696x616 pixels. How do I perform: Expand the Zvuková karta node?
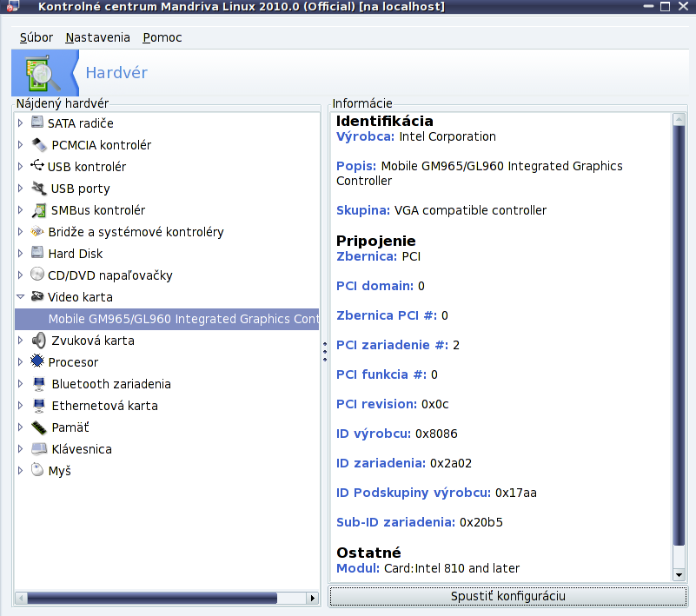[x=20, y=341]
